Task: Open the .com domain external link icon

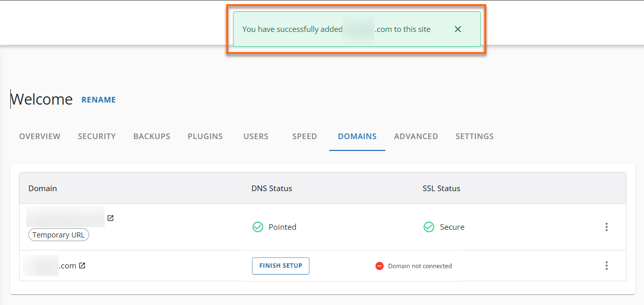Action: [x=82, y=266]
